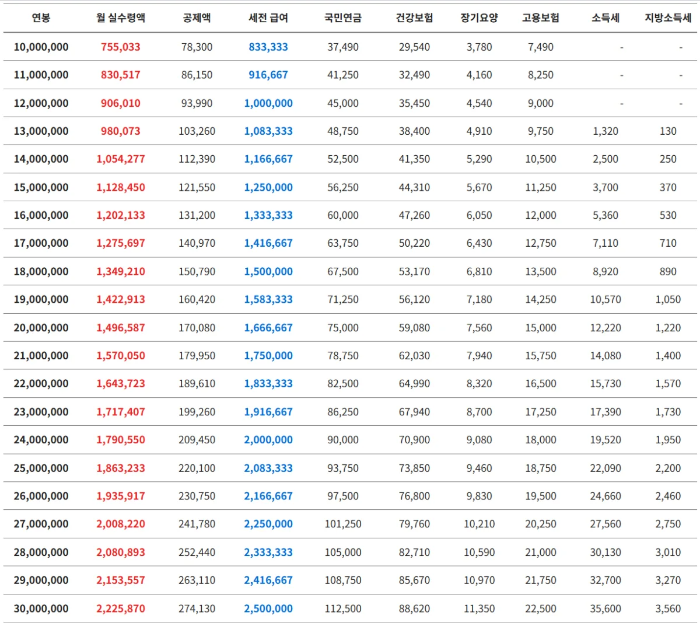This screenshot has height=624, width=700.
Task: Select the 14,000,000 salary cell
Action: 41,159
